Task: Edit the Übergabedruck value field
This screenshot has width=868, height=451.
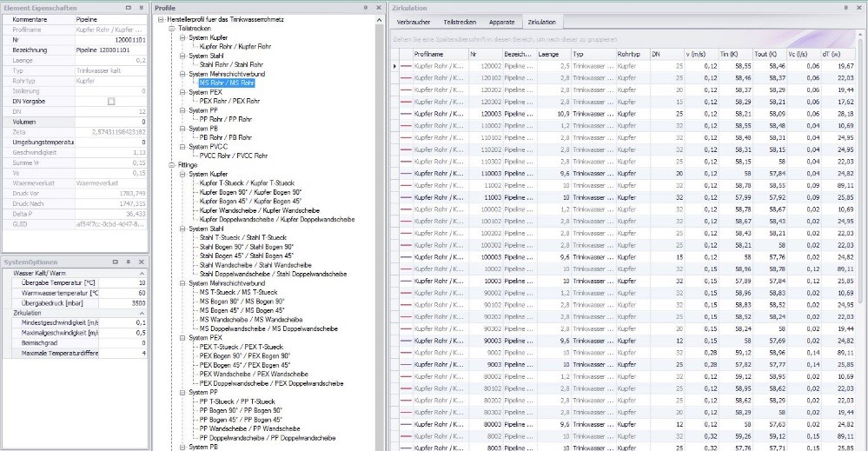Action: tap(123, 303)
